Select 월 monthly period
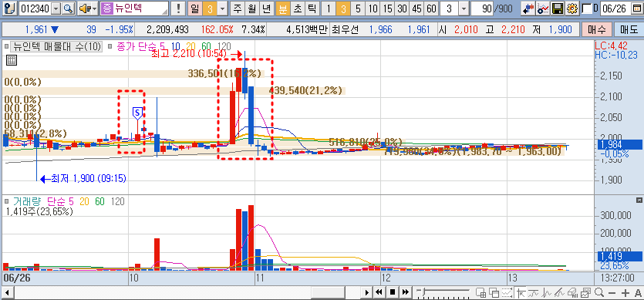This screenshot has height=300, width=644. tap(251, 8)
